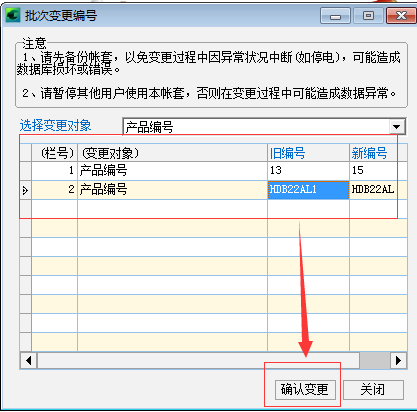Click the 选择变更对象 label link
The width and height of the screenshot is (417, 412).
tap(55, 126)
